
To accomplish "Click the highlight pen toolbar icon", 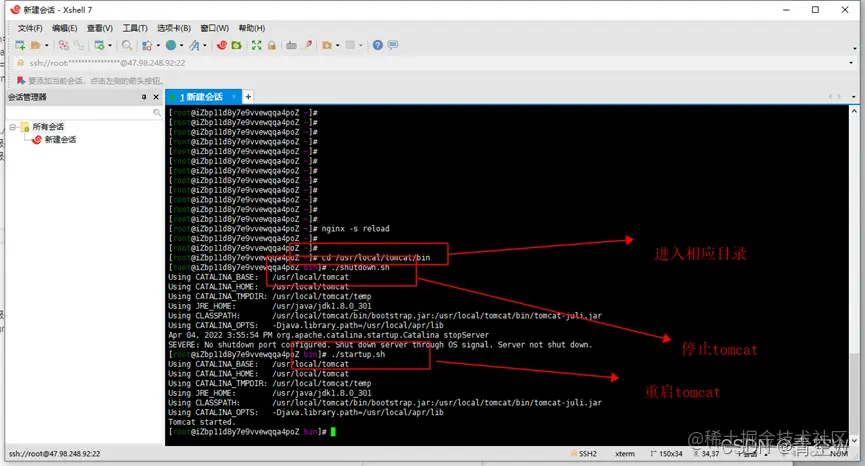I will (x=307, y=45).
